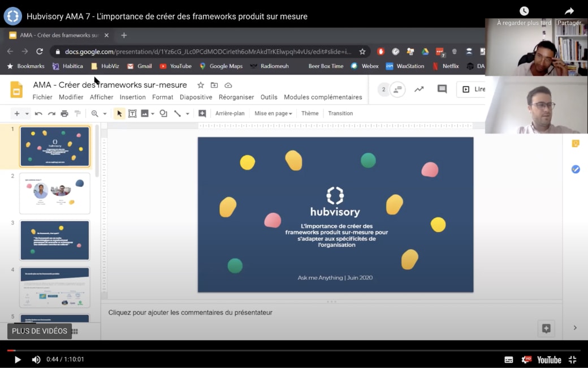
Task: Open the Fichier menu
Action: click(42, 97)
